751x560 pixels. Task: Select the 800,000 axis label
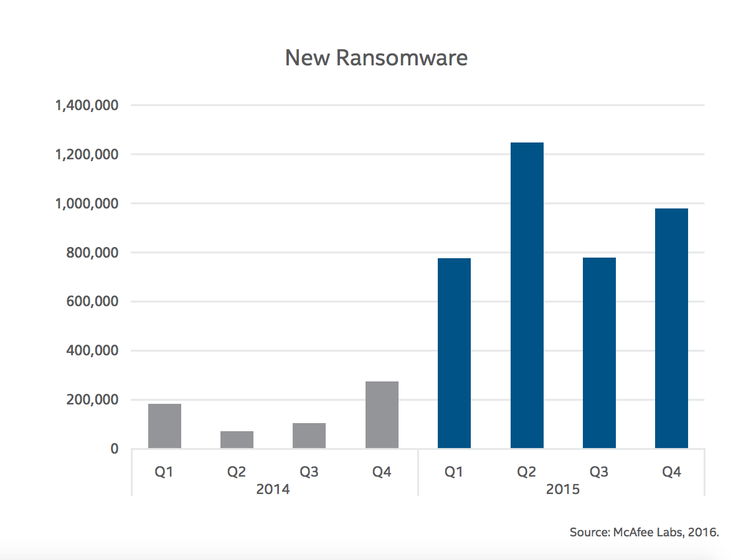point(92,253)
